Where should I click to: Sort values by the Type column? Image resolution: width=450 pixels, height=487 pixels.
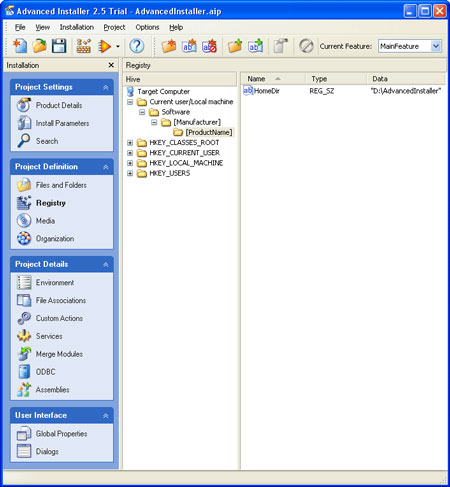pyautogui.click(x=336, y=79)
